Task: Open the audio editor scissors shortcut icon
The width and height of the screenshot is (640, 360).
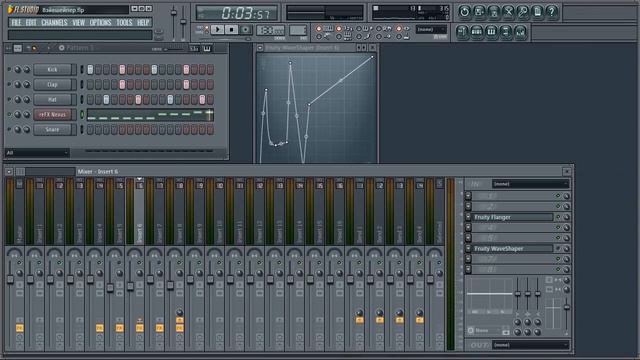Action: click(508, 12)
